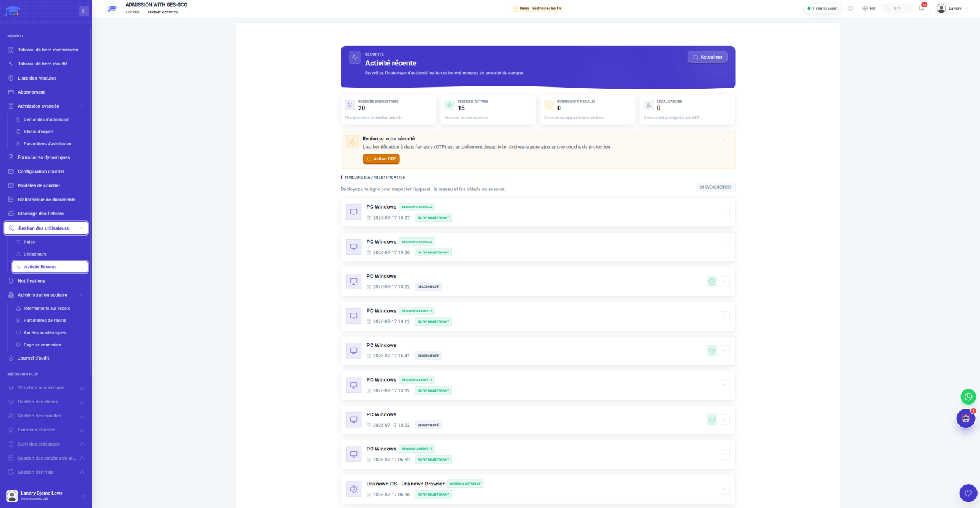Image resolution: width=980 pixels, height=508 pixels.
Task: Click the Sessions enregistrées card icon
Action: [350, 105]
